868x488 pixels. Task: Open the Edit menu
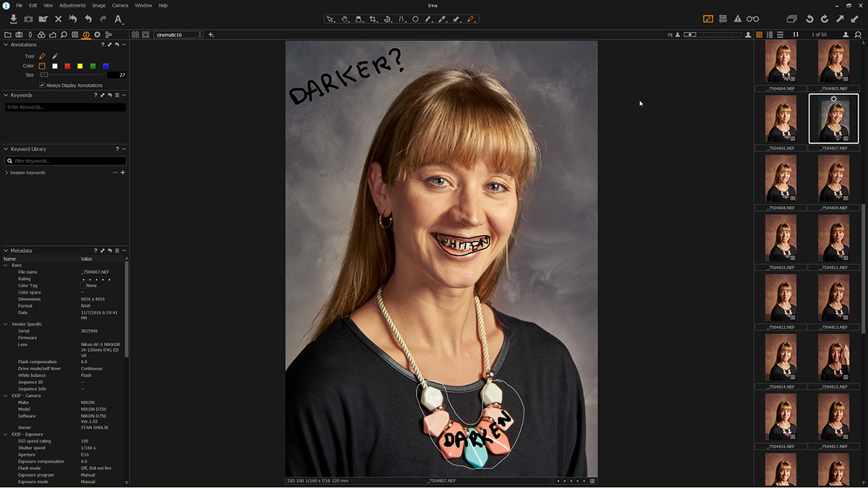point(33,5)
